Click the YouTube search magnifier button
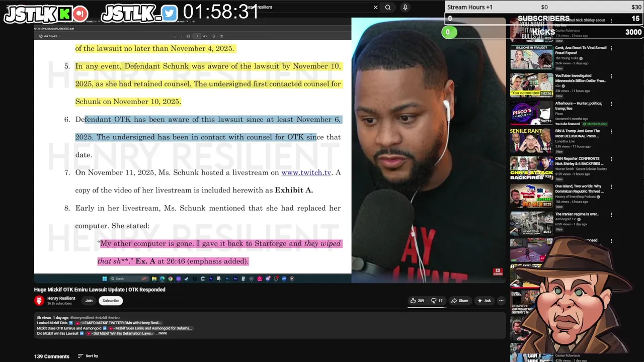This screenshot has width=644, height=362. click(x=388, y=7)
